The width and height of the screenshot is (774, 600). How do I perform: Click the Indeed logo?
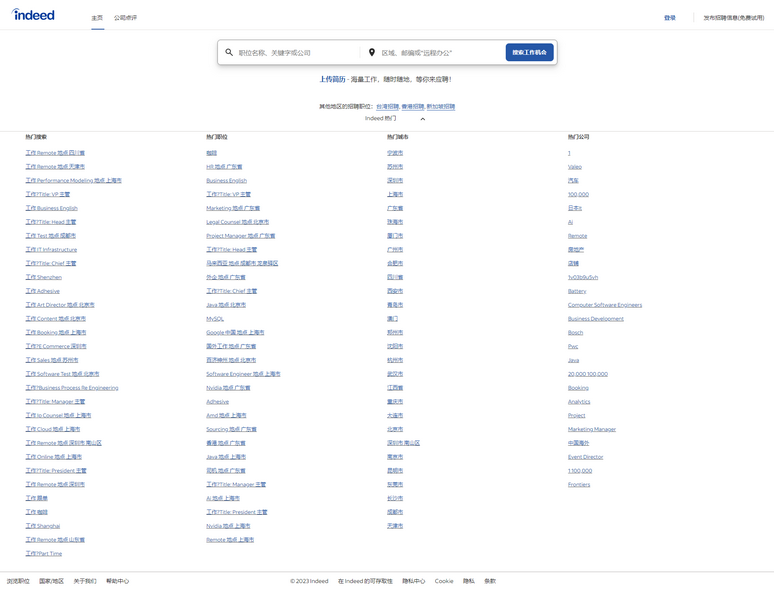coord(33,15)
